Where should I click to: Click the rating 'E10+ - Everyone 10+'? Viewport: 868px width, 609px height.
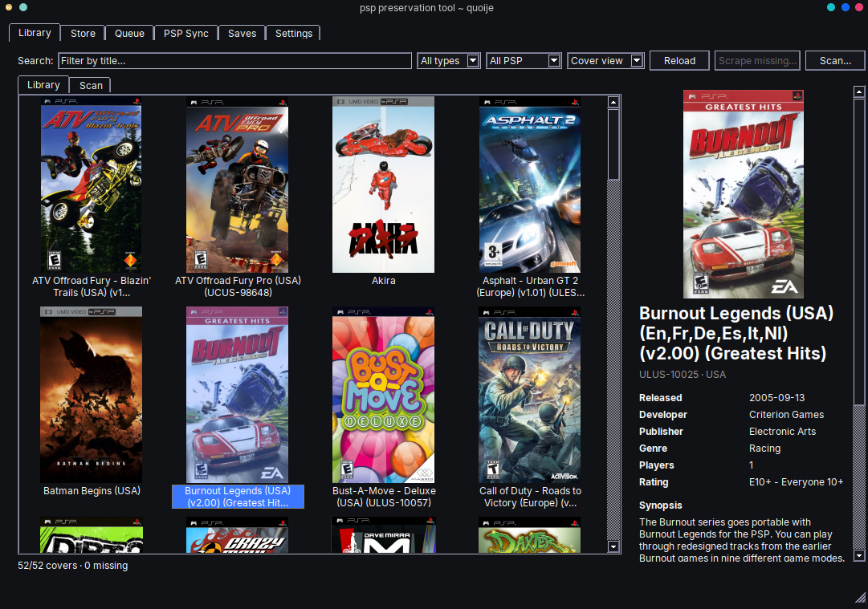point(796,481)
